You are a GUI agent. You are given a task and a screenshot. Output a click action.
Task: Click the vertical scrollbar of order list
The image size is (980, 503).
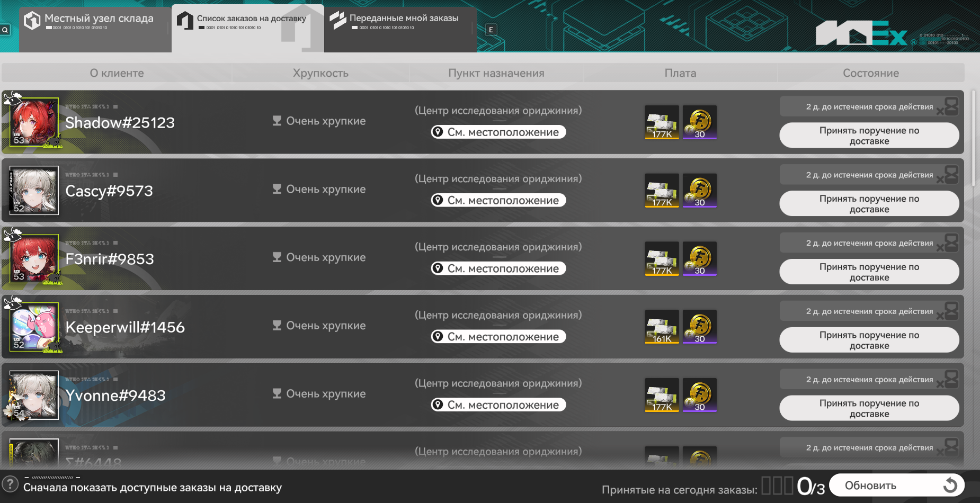pos(973,139)
